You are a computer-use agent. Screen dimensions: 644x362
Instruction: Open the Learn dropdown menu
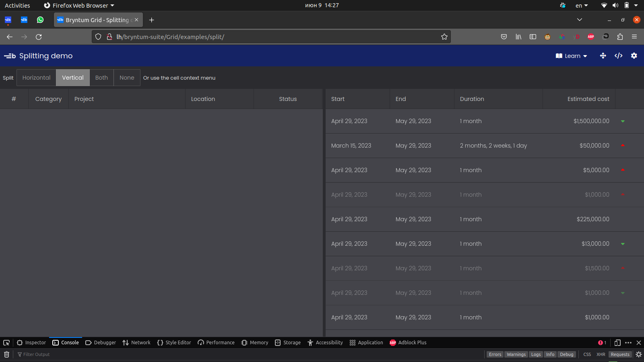click(x=571, y=56)
